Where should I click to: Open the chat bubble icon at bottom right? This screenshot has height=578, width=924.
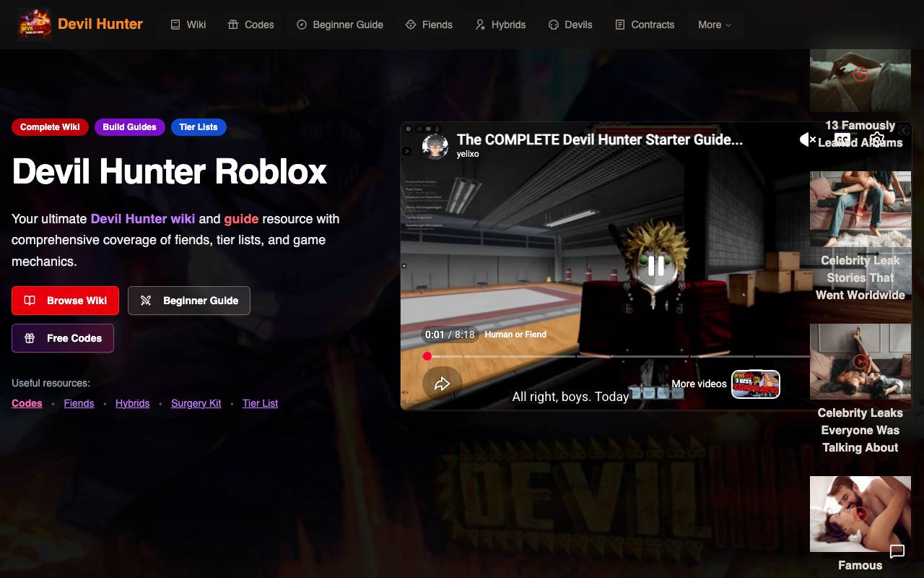click(897, 552)
